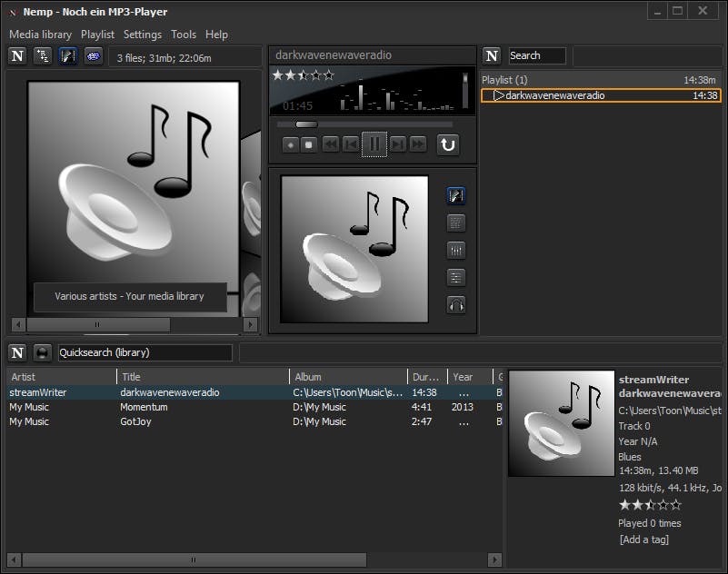Open the Tools menu
728x574 pixels.
[183, 34]
